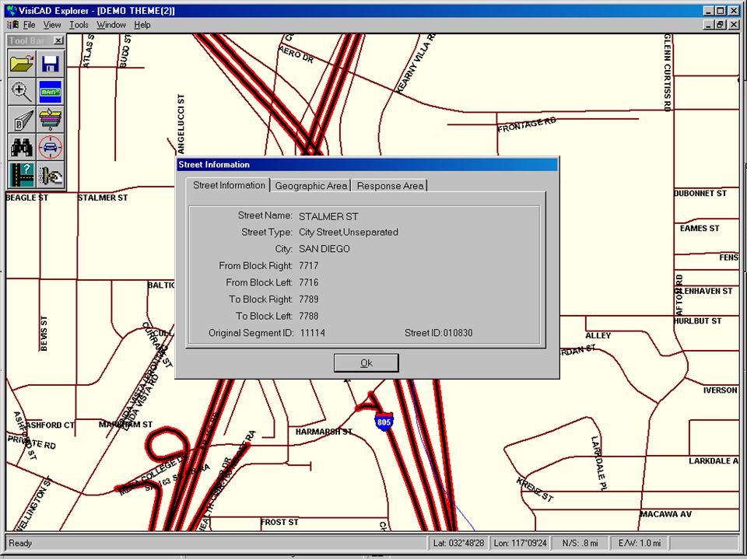Open the Help menu
Image resolution: width=747 pixels, height=560 pixels.
click(x=142, y=25)
